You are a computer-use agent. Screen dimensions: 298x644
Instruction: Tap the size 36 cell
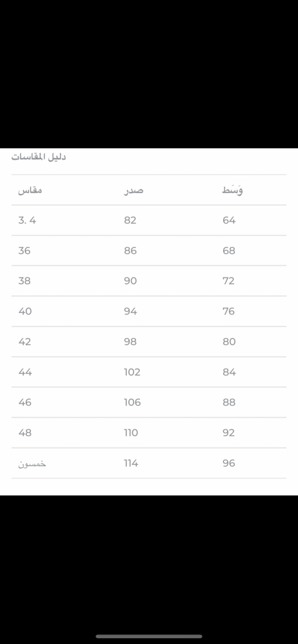[25, 251]
